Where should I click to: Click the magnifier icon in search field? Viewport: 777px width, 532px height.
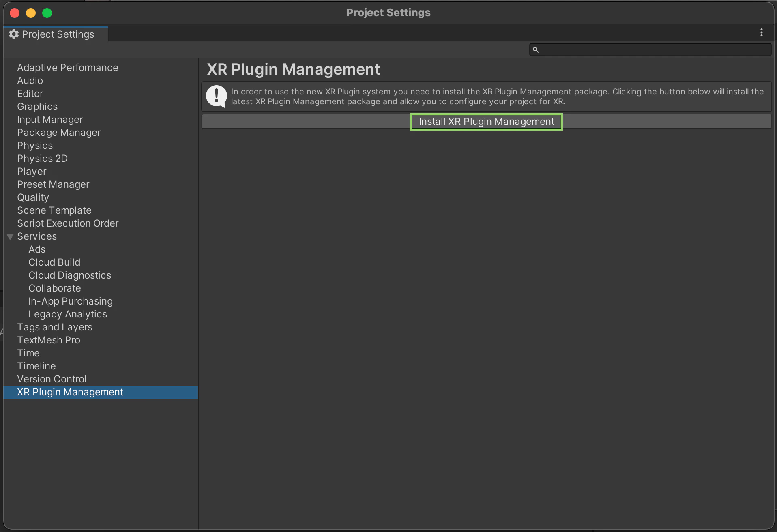(535, 50)
